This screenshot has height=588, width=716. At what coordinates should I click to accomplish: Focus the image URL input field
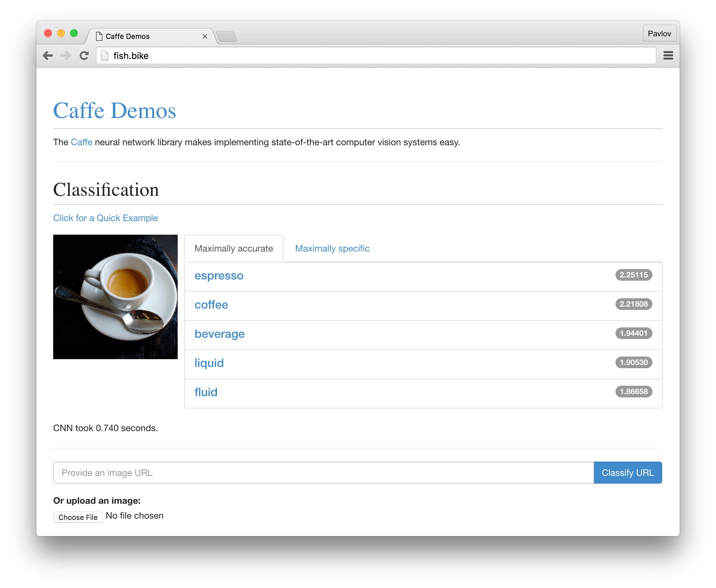point(323,473)
